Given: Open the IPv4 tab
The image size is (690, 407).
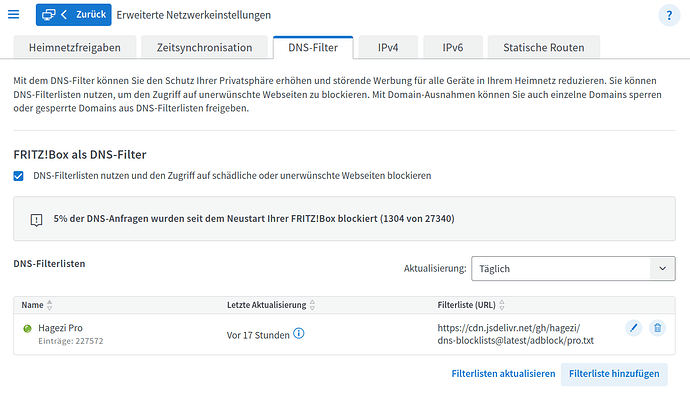Looking at the screenshot, I should click(x=388, y=48).
